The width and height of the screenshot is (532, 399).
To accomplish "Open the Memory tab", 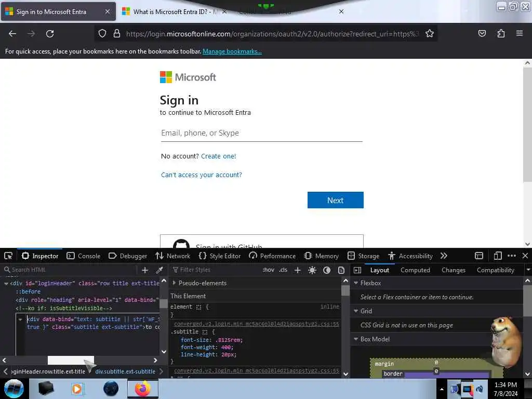I will [x=321, y=256].
